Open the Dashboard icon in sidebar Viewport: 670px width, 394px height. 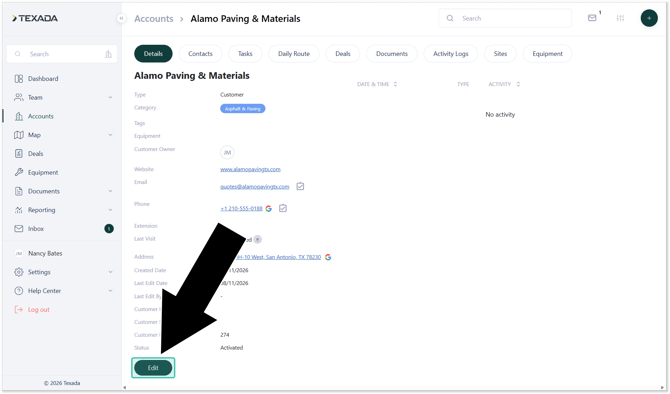point(19,79)
